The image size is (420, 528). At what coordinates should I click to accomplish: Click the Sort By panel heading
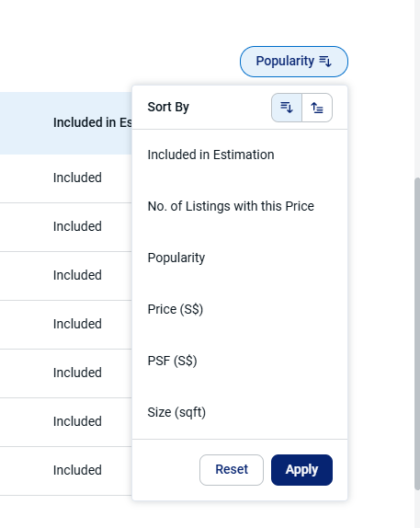pos(168,107)
